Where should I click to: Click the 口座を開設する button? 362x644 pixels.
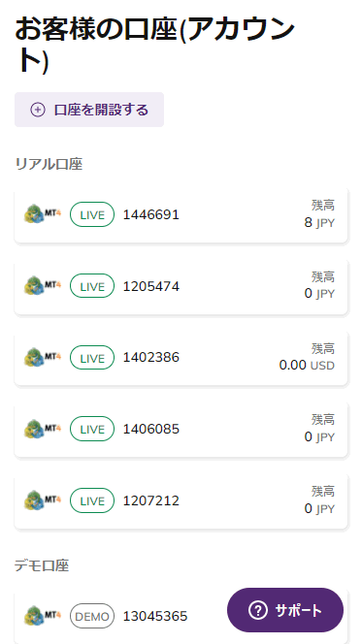(x=89, y=110)
